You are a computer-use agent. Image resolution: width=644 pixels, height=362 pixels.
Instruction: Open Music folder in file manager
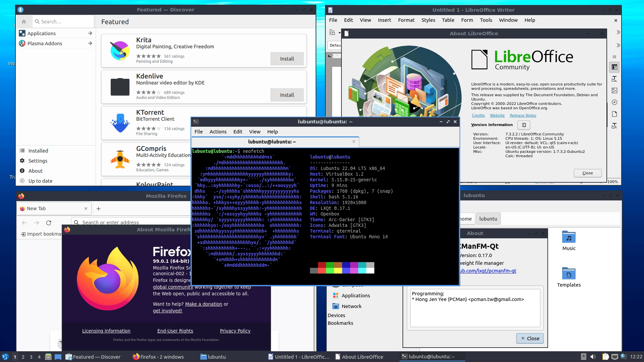coord(569,241)
